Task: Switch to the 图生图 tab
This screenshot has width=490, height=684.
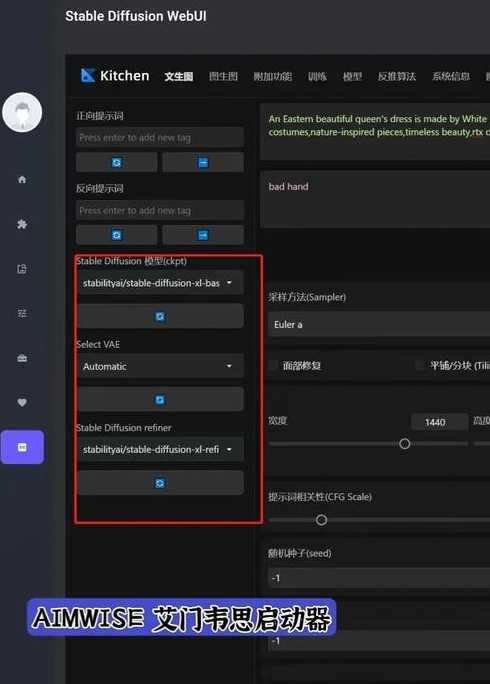Action: 223,76
